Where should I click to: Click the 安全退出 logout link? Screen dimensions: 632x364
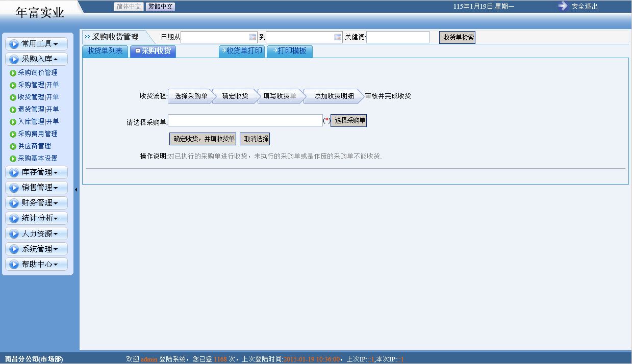[585, 7]
